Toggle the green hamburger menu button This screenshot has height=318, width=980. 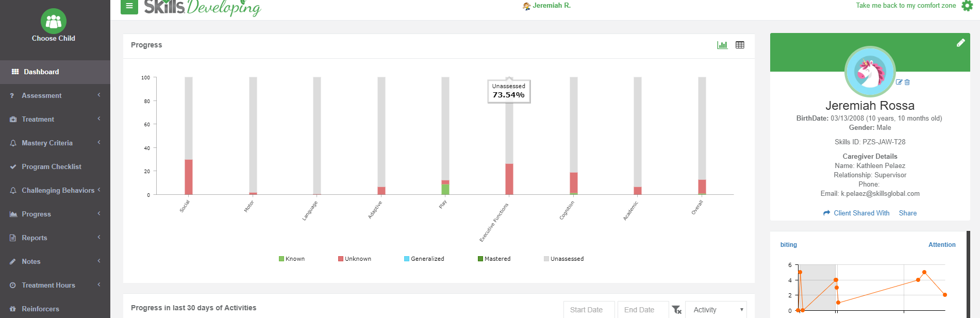[129, 6]
